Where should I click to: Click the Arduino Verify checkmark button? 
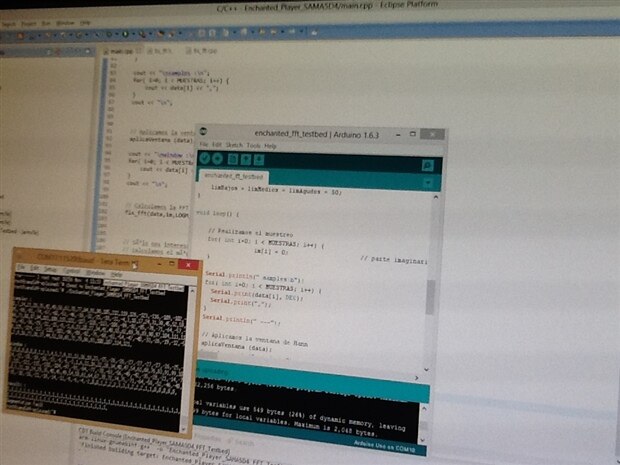coord(204,159)
